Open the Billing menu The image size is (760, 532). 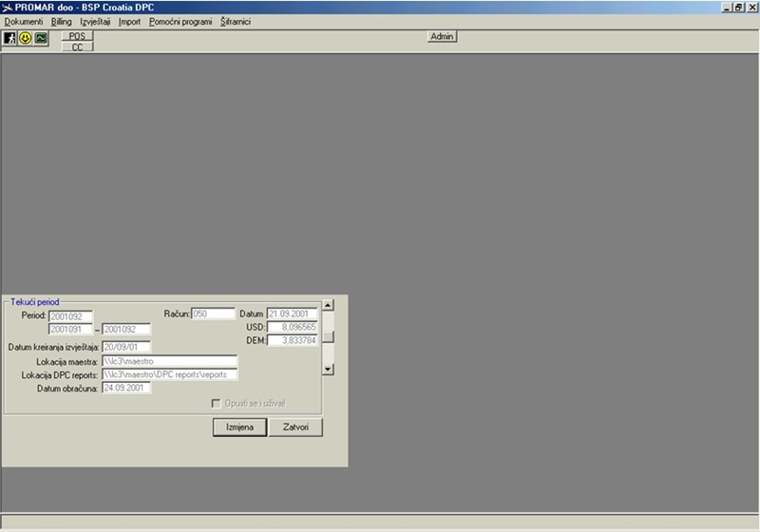point(61,21)
